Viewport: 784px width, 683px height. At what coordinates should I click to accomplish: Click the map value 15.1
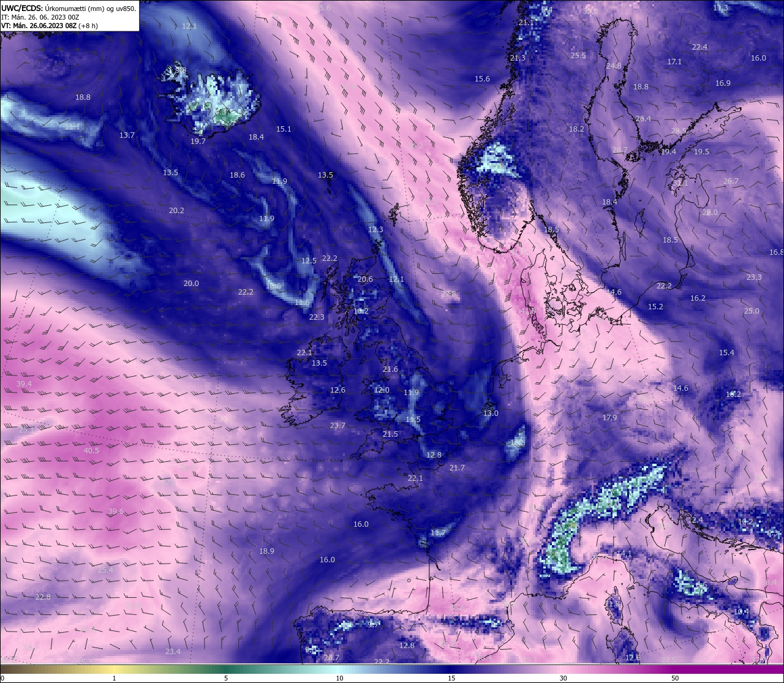click(x=284, y=129)
